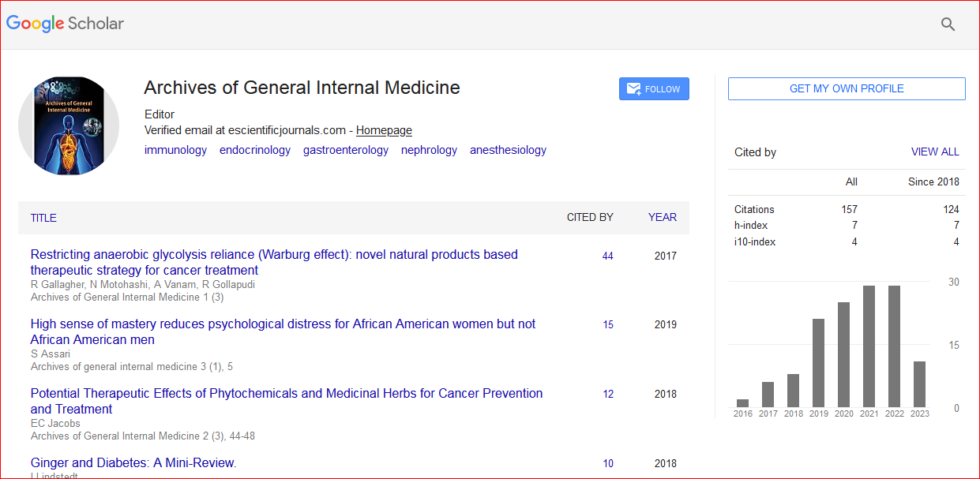The image size is (980, 479).
Task: Select the immunology topic tag
Action: 175,150
